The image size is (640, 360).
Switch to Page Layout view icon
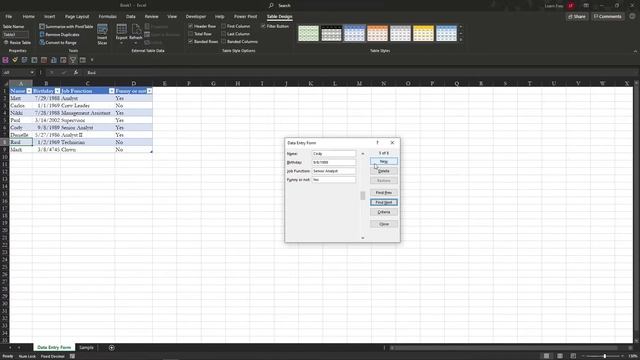pyautogui.click(x=560, y=356)
